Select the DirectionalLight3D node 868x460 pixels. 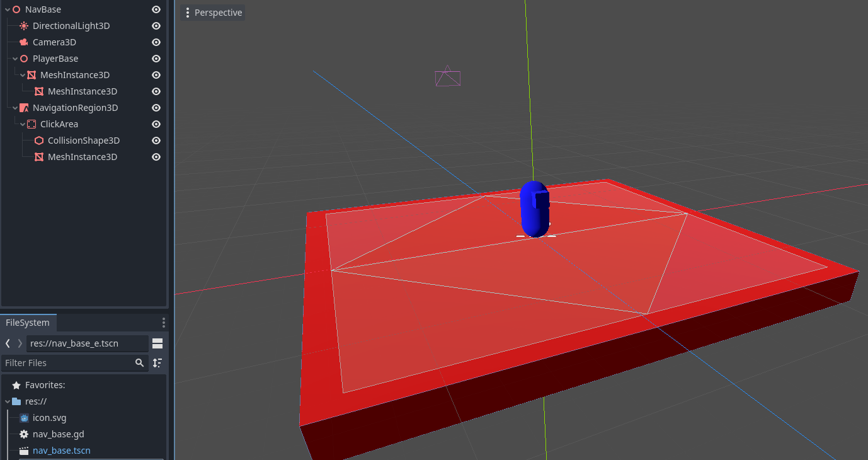coord(71,26)
